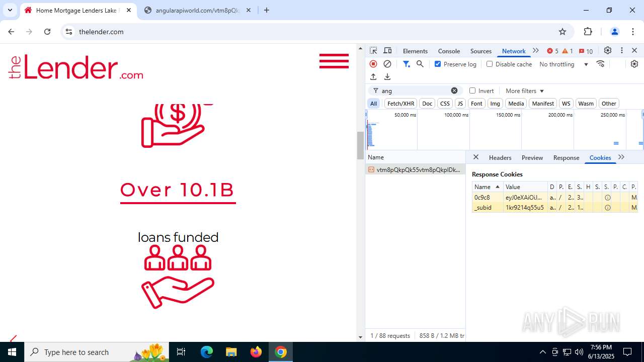Select the _subid cookie row

click(x=555, y=207)
